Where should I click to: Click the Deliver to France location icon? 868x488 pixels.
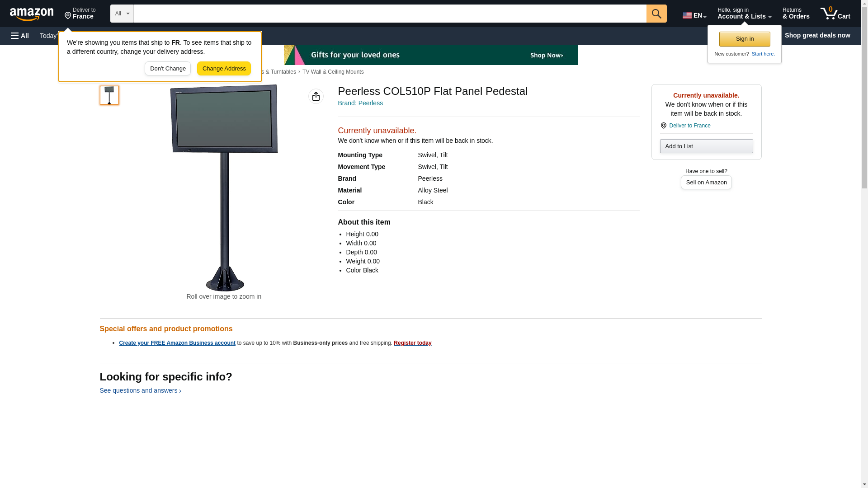click(x=663, y=126)
